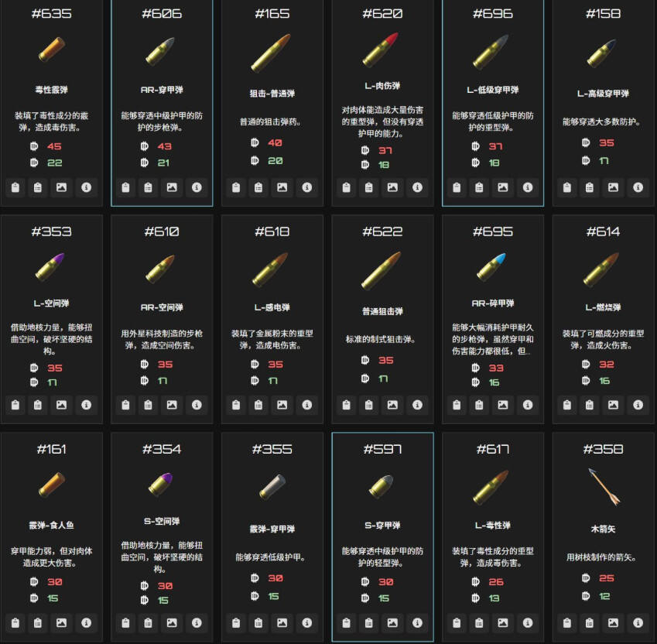Open info icon on card #635
Image resolution: width=657 pixels, height=644 pixels.
(87, 187)
